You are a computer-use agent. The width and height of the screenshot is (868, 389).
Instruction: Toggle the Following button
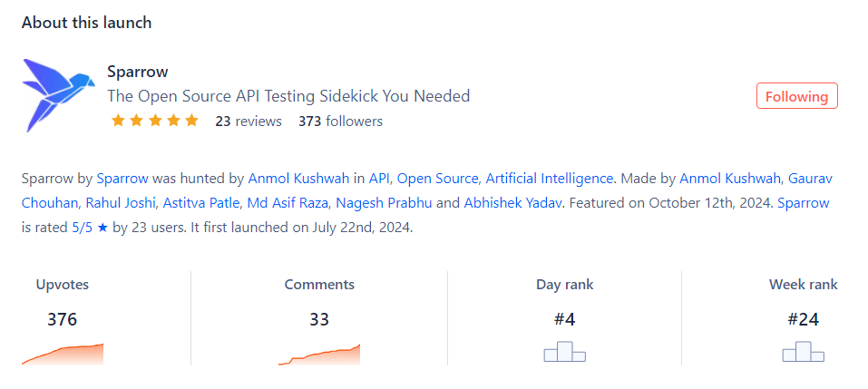coord(797,96)
